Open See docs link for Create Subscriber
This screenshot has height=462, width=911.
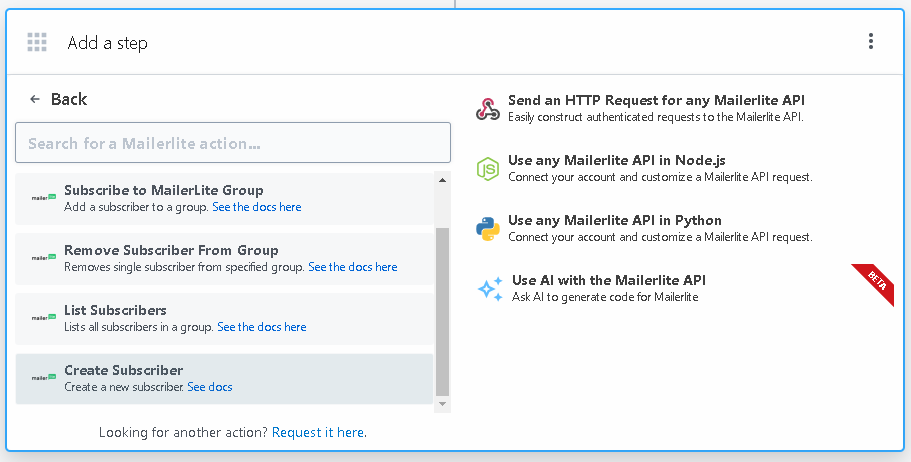pyautogui.click(x=210, y=386)
